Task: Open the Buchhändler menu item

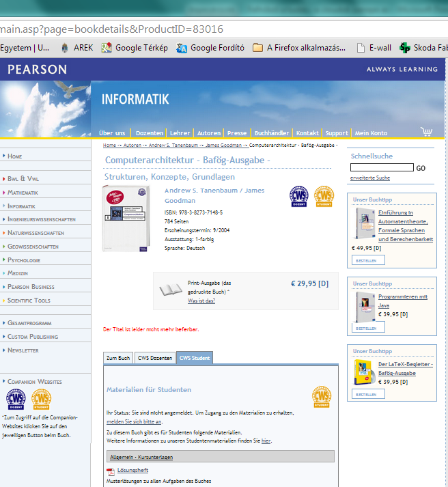Action: click(x=272, y=133)
